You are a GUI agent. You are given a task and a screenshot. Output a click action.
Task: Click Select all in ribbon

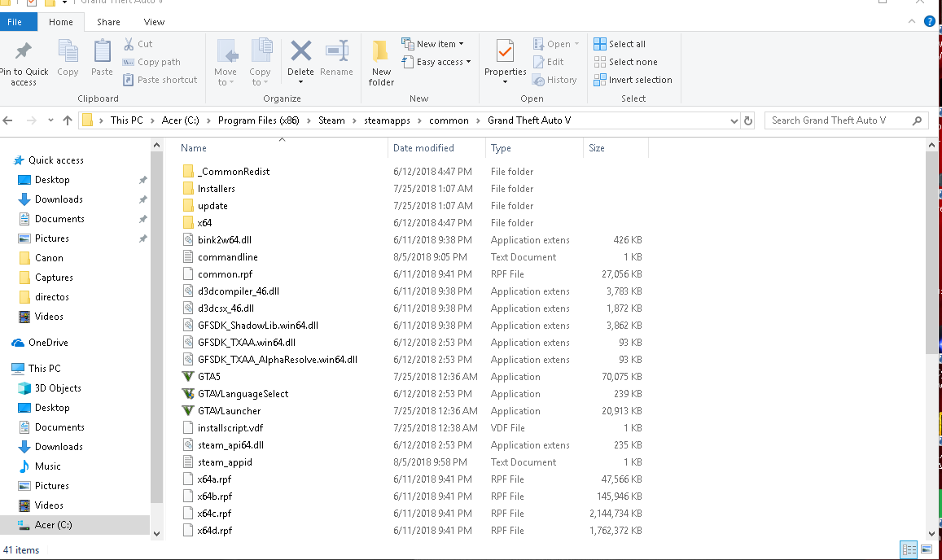tap(620, 44)
